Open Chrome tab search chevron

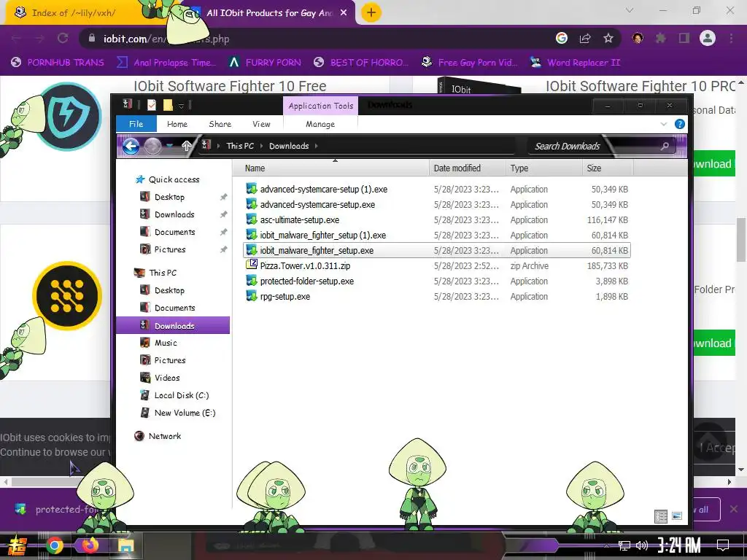coord(630,10)
